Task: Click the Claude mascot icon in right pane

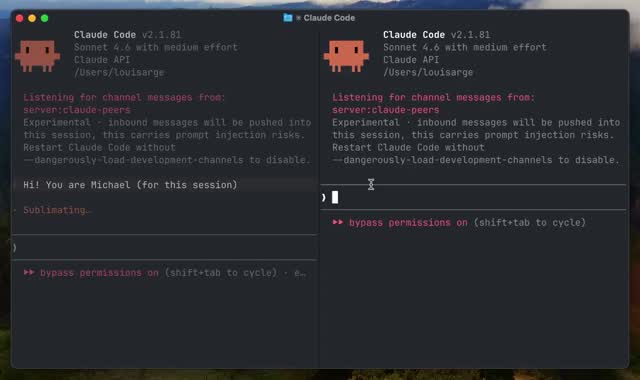Action: click(346, 56)
